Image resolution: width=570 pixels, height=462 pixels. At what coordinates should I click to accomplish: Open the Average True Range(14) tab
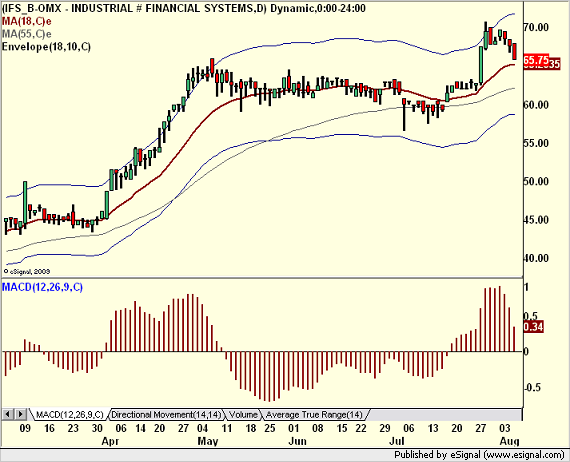[x=314, y=414]
